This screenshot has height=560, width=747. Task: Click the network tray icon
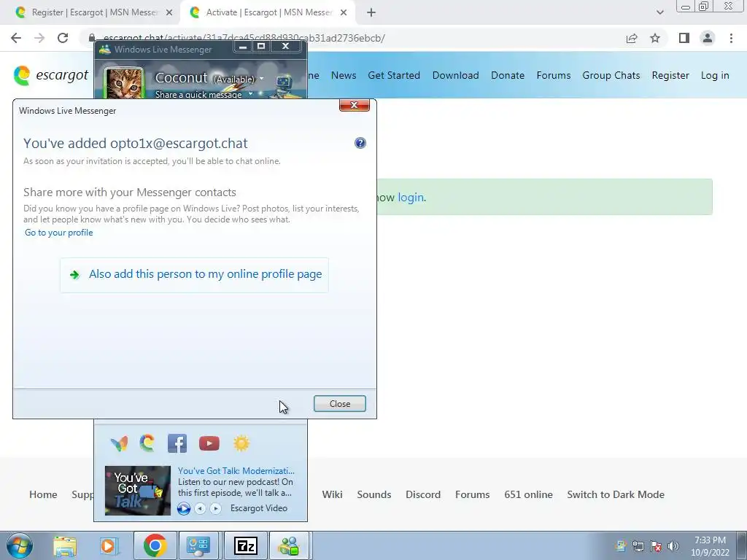tap(638, 545)
